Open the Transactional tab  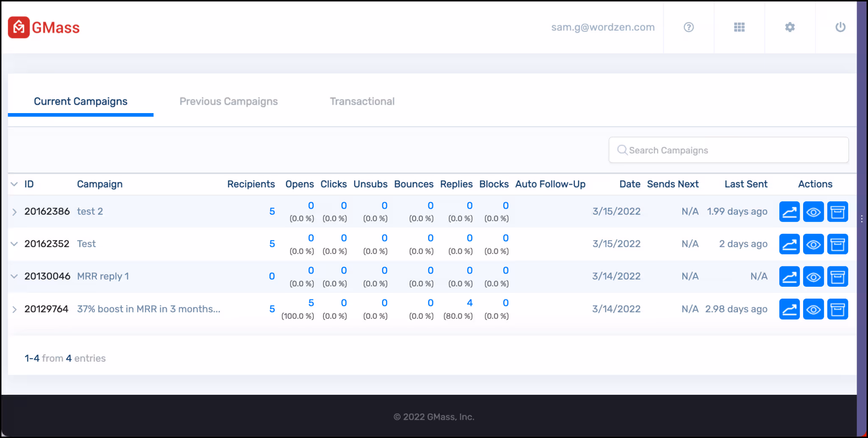tap(362, 101)
